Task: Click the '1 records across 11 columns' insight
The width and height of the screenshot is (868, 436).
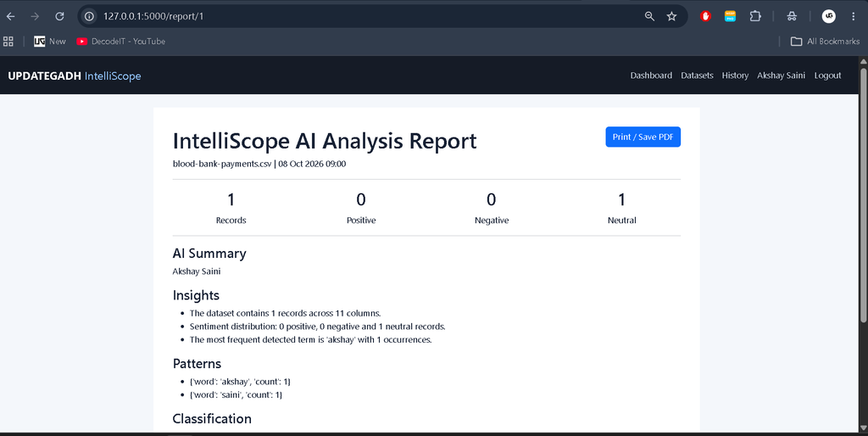Action: pyautogui.click(x=285, y=313)
